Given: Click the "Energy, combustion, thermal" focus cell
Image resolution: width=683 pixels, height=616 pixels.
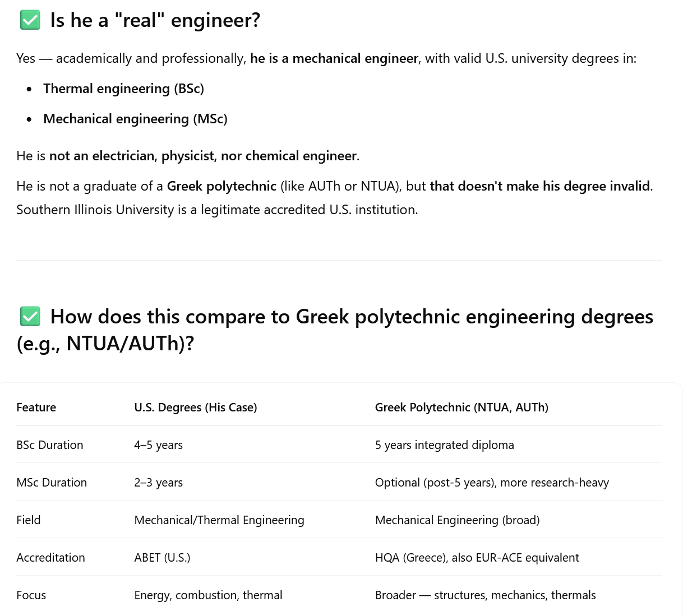Looking at the screenshot, I should 209,595.
